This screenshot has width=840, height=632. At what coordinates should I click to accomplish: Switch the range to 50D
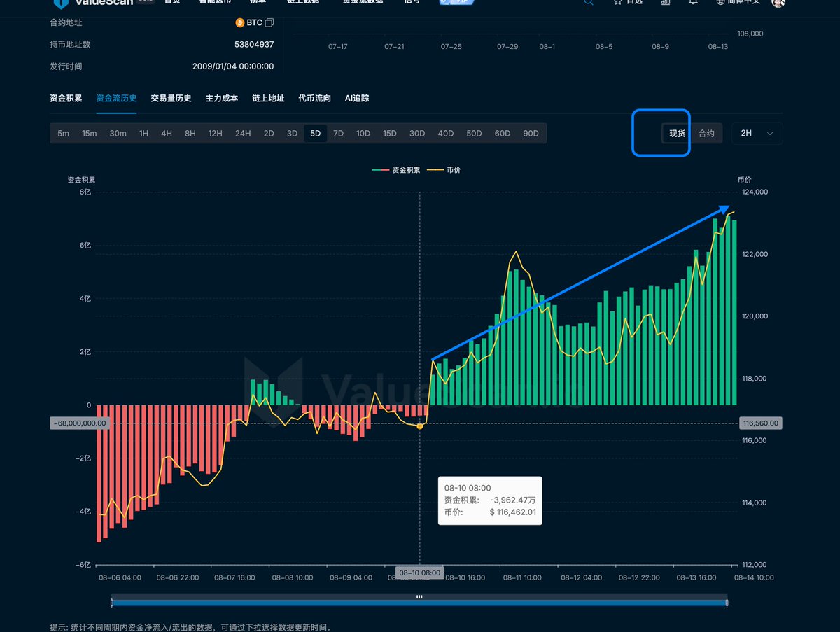tap(474, 134)
